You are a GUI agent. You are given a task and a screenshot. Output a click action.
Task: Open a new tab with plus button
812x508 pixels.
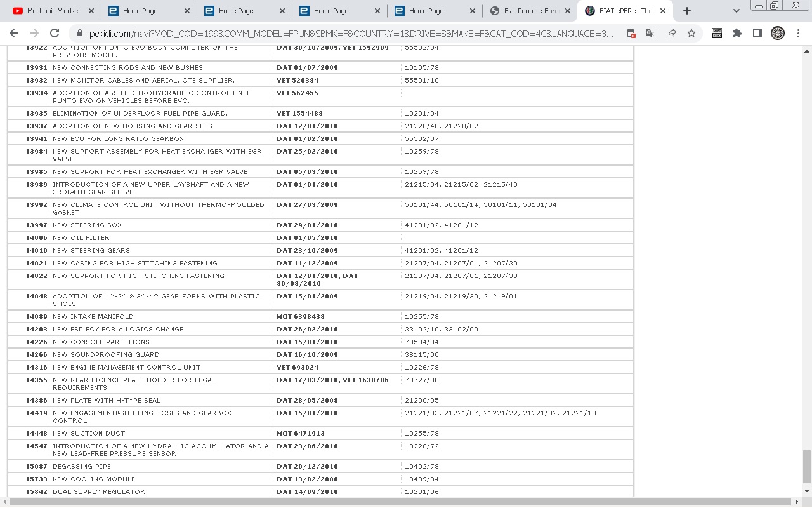tap(687, 11)
